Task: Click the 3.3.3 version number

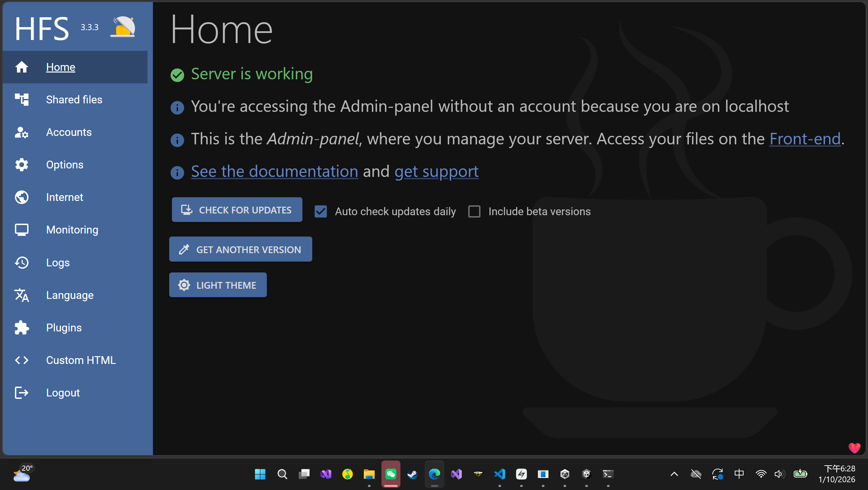Action: 90,27
